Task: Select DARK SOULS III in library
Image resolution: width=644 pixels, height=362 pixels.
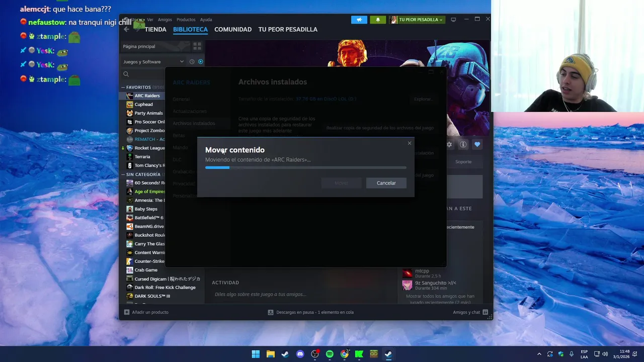Action: pos(152,296)
